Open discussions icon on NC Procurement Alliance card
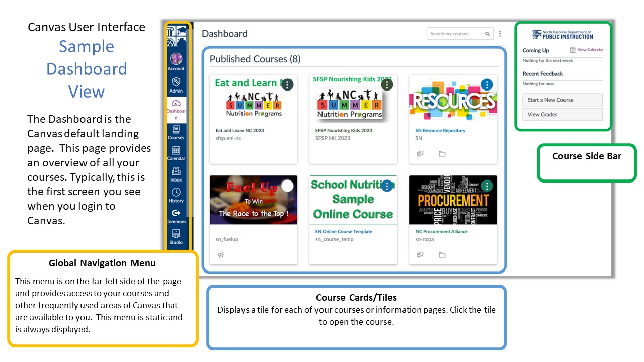The height and width of the screenshot is (362, 644). pyautogui.click(x=420, y=255)
